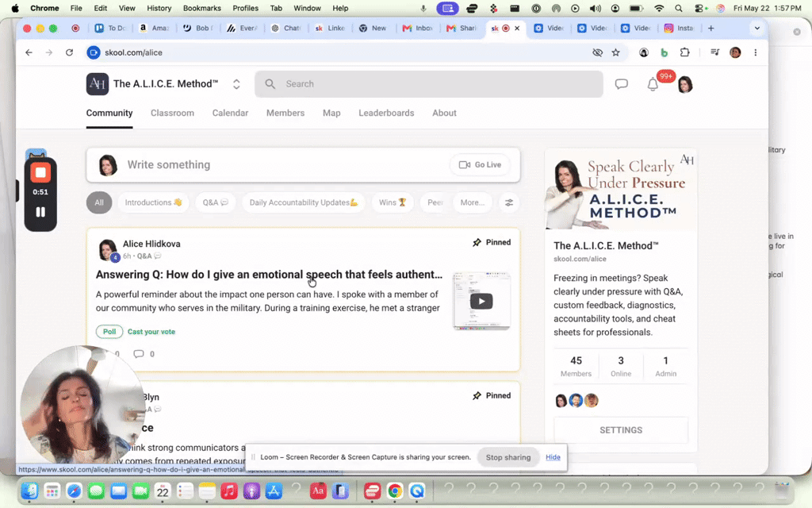
Task: Click the Go Live button
Action: (480, 165)
